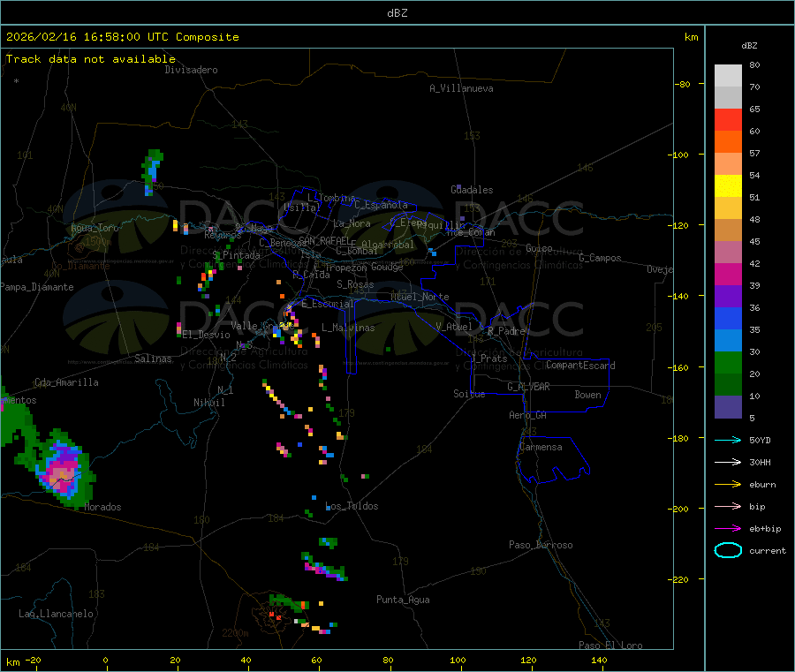Click the G_ALVEAR map label
Image resolution: width=795 pixels, height=672 pixels.
point(528,387)
